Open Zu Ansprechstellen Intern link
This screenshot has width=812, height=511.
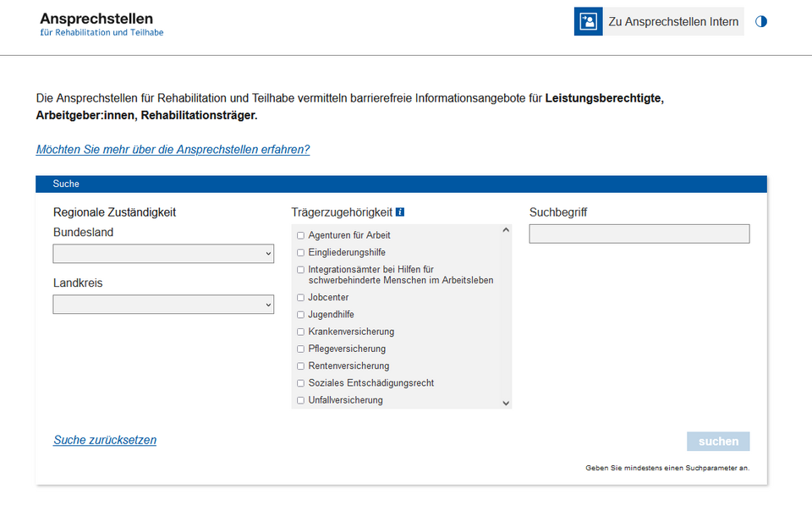point(673,22)
